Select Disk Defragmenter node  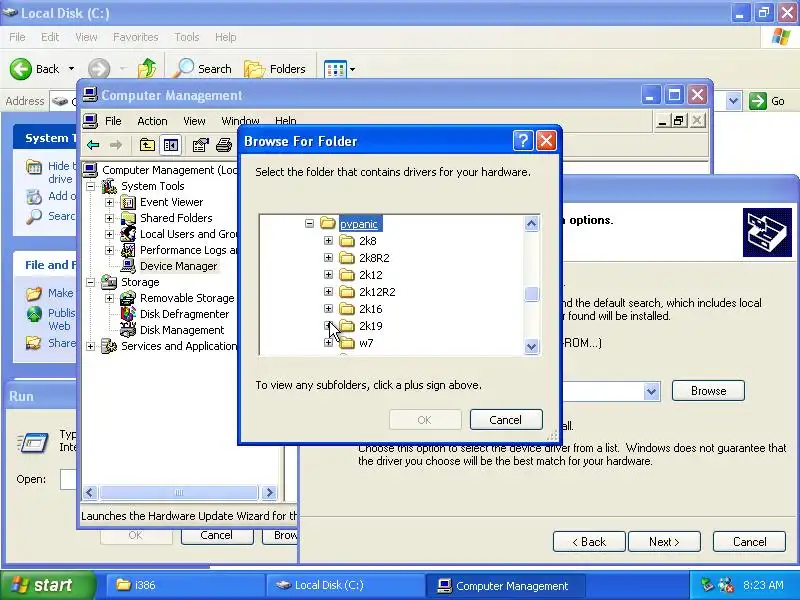coord(184,314)
